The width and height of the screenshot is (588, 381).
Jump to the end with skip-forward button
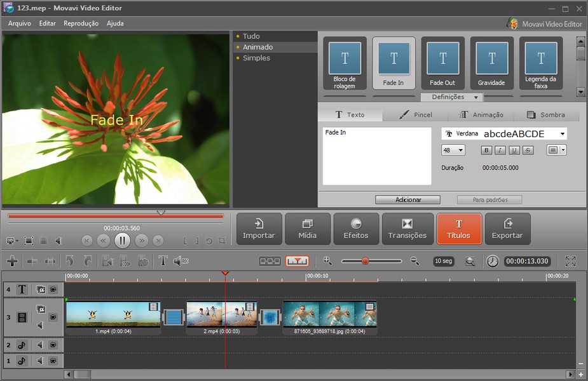(158, 241)
